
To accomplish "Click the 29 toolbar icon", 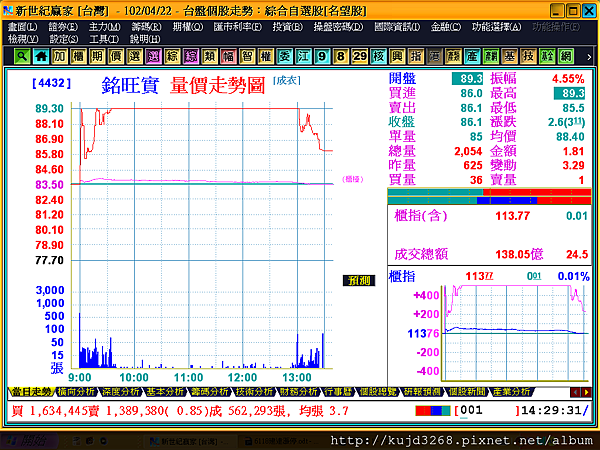I will [x=359, y=57].
